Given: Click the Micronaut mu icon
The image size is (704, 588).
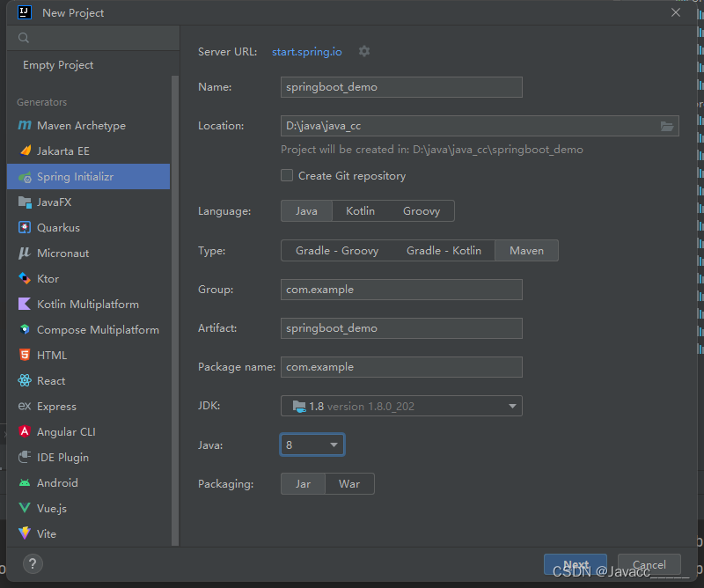Looking at the screenshot, I should [x=25, y=253].
